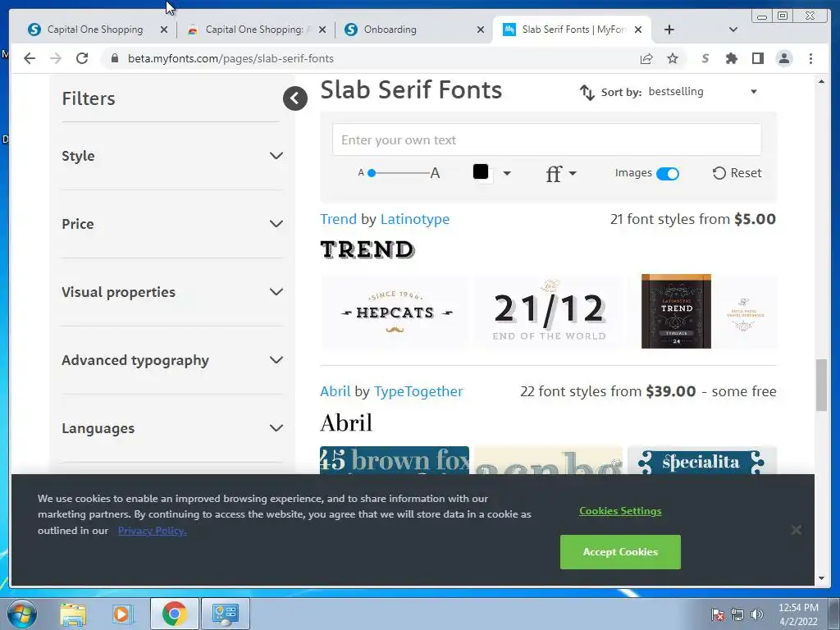Share this page via the address bar icon

pos(646,58)
